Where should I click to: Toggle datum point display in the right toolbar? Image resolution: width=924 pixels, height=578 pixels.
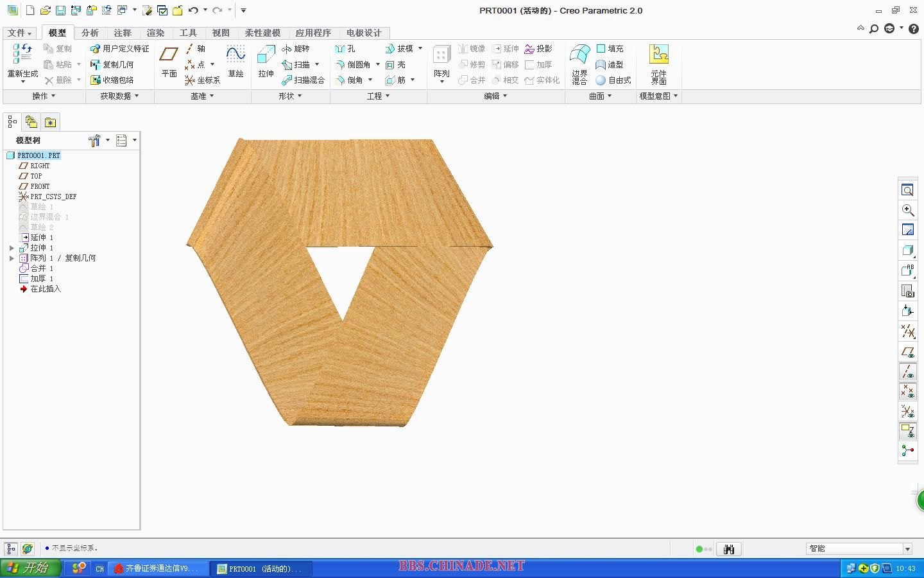(x=907, y=392)
